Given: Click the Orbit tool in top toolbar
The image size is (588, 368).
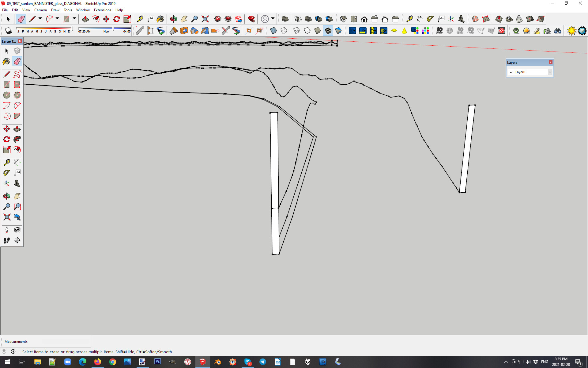Looking at the screenshot, I should [173, 19].
